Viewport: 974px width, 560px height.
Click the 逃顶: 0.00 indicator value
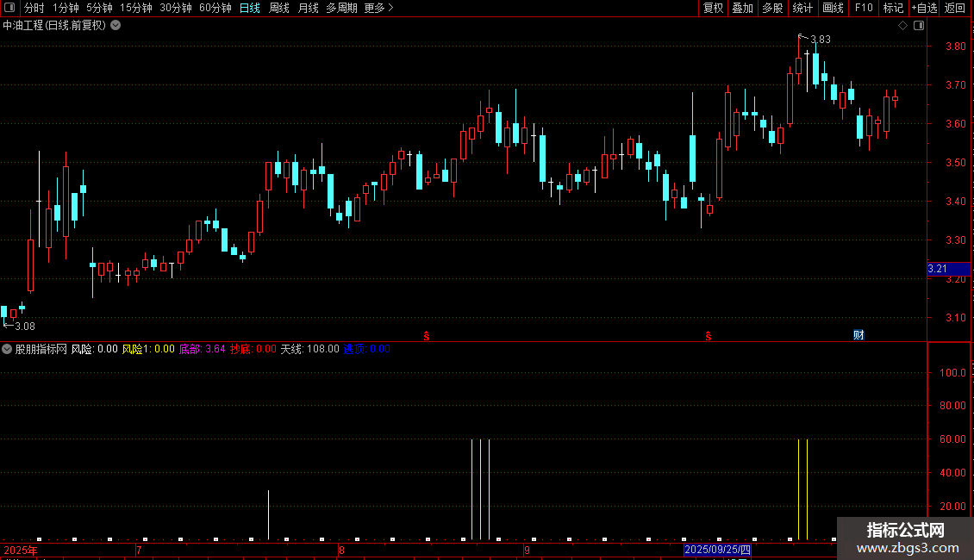pos(366,349)
